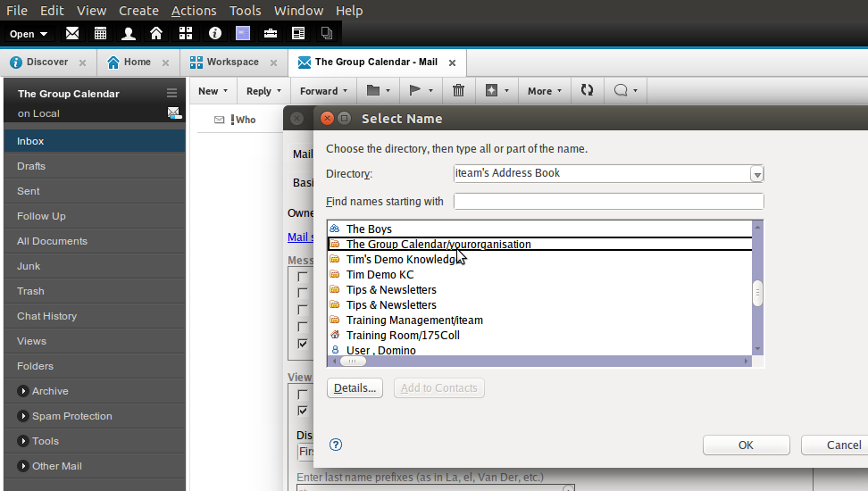Click the Details... button
The height and width of the screenshot is (491, 868).
coord(355,388)
